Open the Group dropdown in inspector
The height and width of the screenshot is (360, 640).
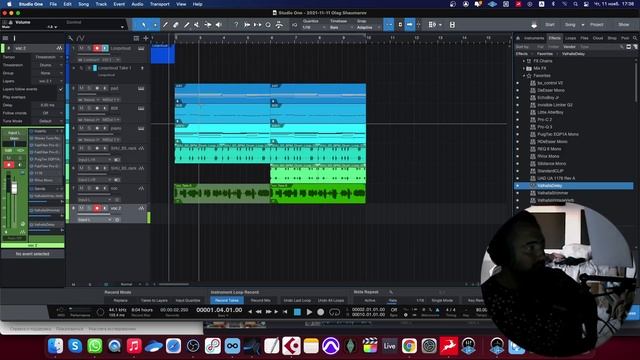coord(47,73)
